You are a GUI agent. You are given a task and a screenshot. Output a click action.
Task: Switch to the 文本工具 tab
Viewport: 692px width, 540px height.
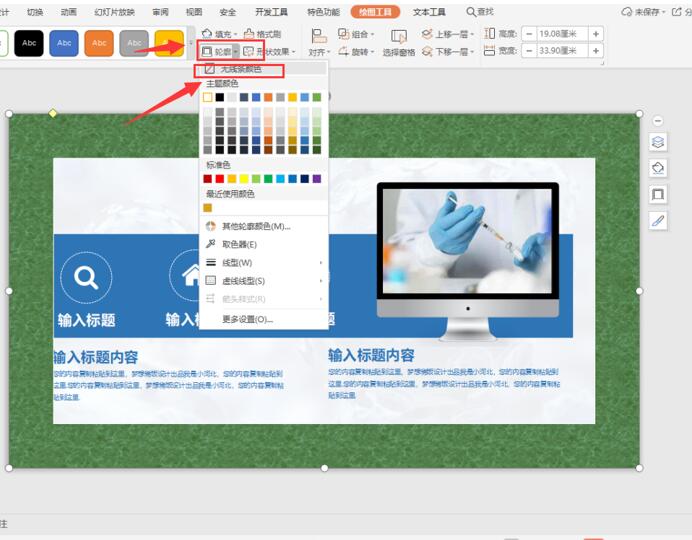(x=429, y=12)
